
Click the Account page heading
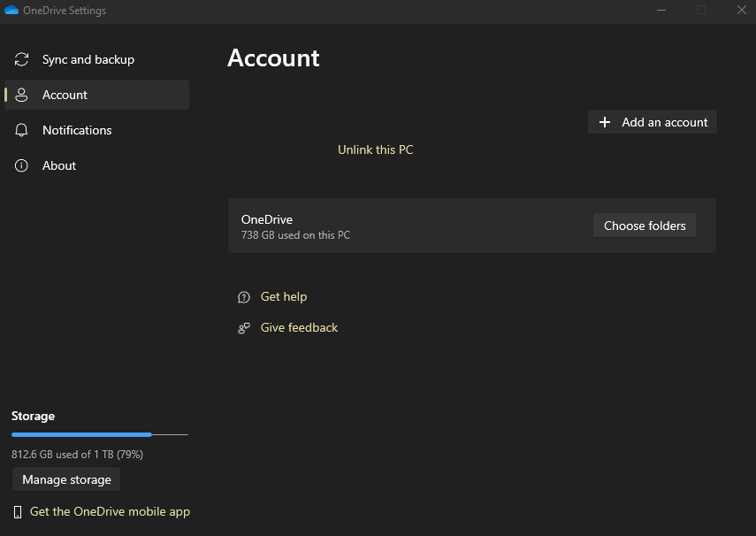pyautogui.click(x=273, y=57)
